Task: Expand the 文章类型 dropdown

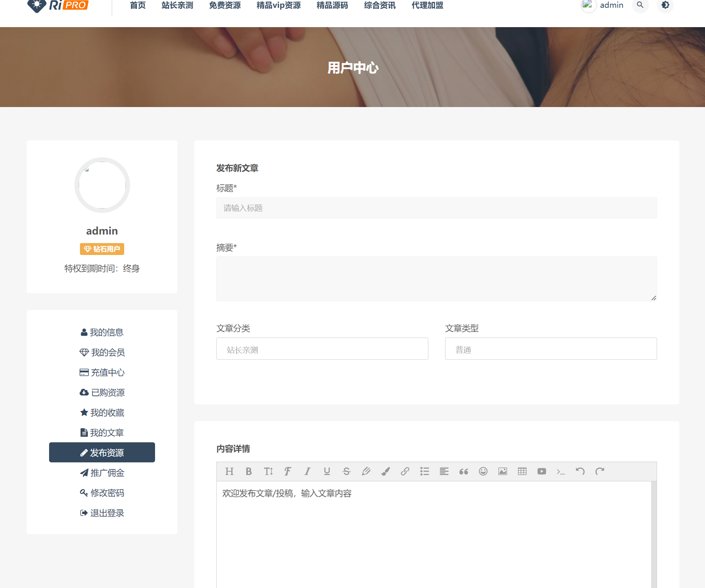Action: pyautogui.click(x=551, y=349)
